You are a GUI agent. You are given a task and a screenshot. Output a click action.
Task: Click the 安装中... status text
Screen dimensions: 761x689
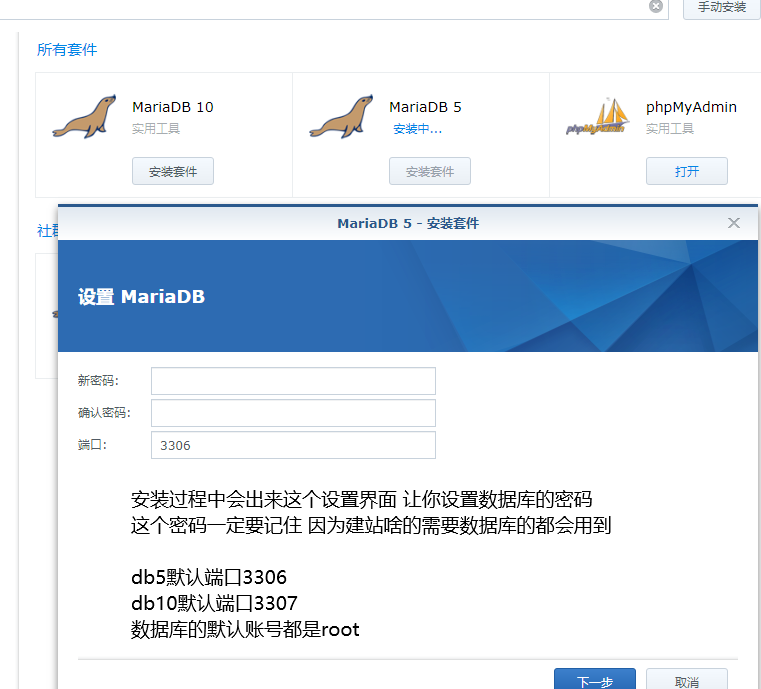(417, 129)
